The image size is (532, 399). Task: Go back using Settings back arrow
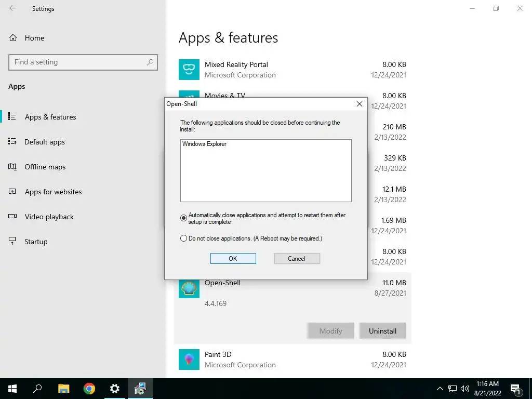[x=12, y=8]
